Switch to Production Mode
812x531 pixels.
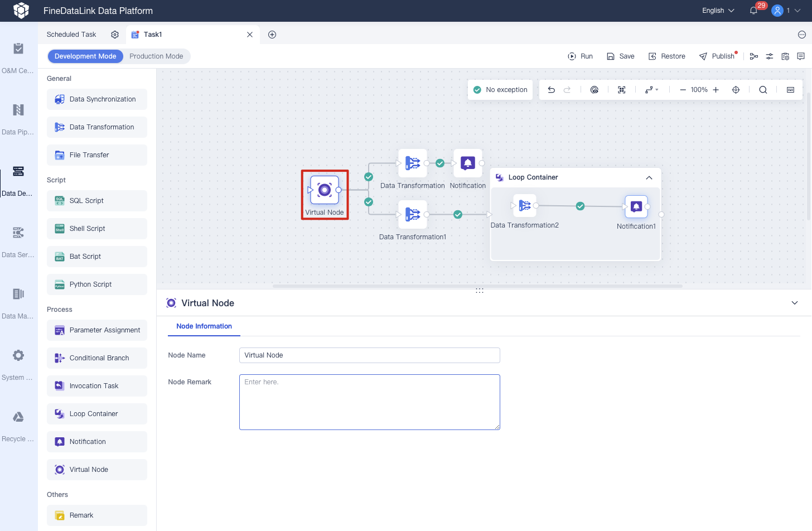pyautogui.click(x=157, y=56)
